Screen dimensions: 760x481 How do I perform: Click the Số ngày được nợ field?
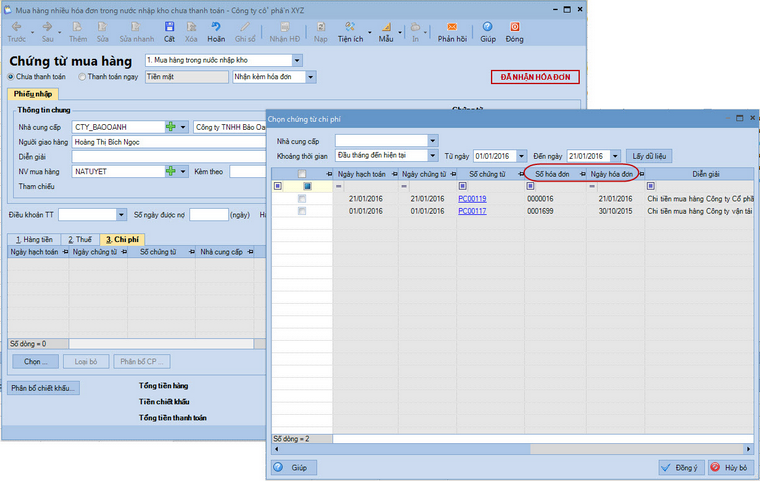208,215
